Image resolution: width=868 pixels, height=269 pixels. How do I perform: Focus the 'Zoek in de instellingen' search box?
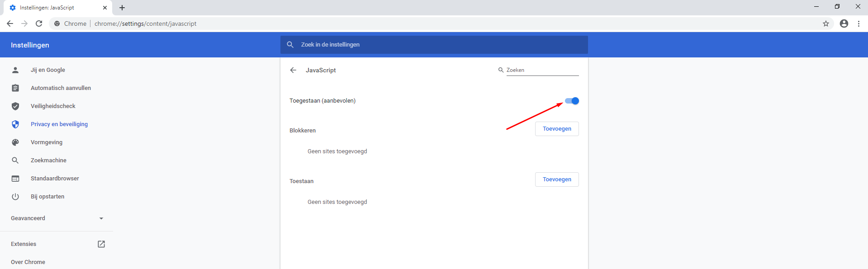coord(434,45)
